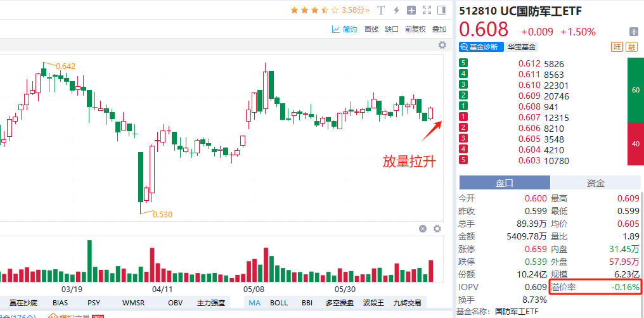This screenshot has height=318, width=644.
Task: Click buy level 5 price 0.603
Action: point(529,160)
